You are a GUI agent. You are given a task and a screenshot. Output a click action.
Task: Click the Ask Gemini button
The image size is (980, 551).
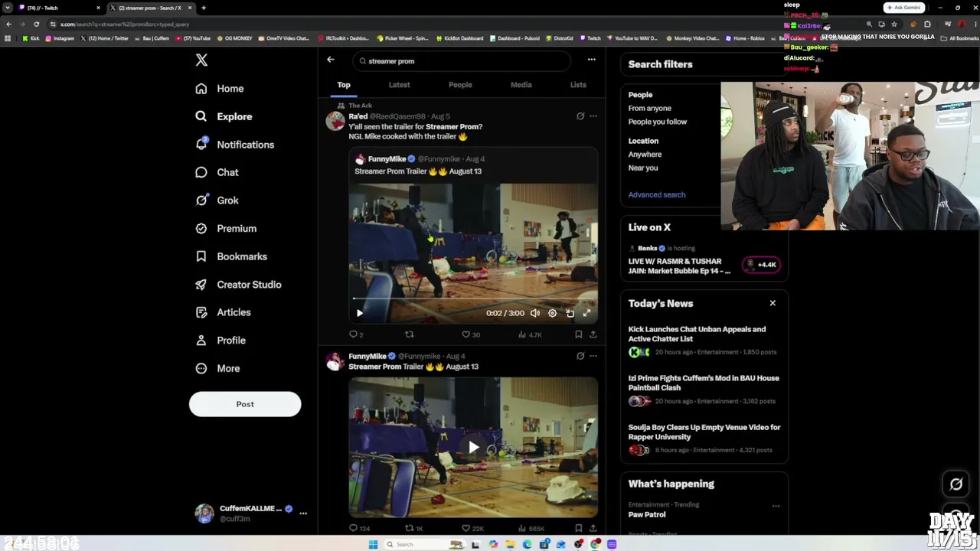pos(903,8)
